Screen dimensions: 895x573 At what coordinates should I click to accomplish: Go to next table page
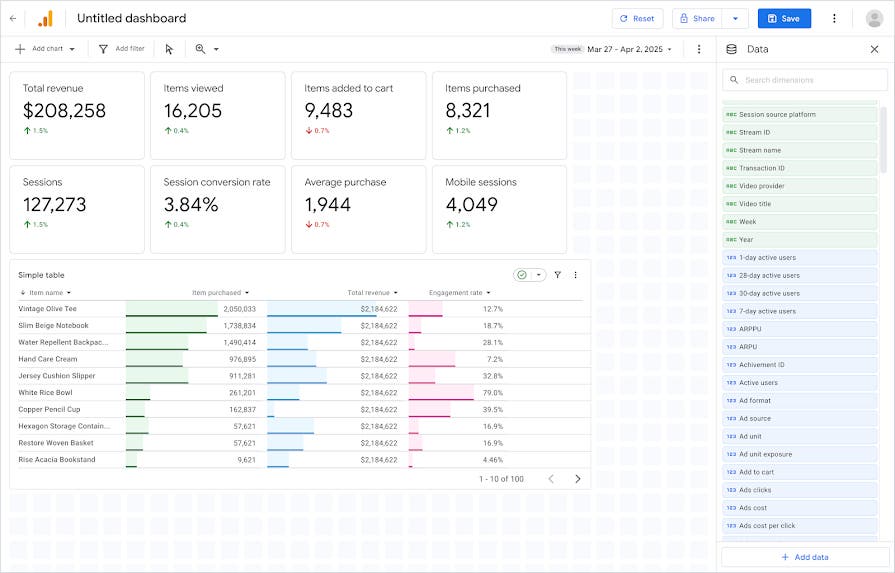pos(578,479)
